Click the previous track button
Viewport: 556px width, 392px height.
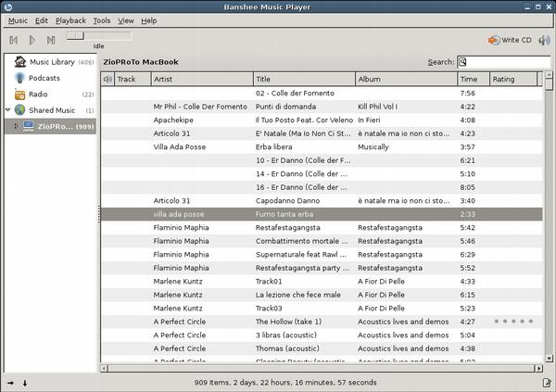13,40
